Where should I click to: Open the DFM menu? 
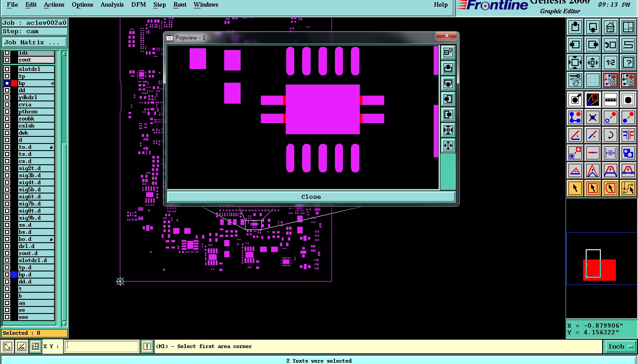point(139,4)
